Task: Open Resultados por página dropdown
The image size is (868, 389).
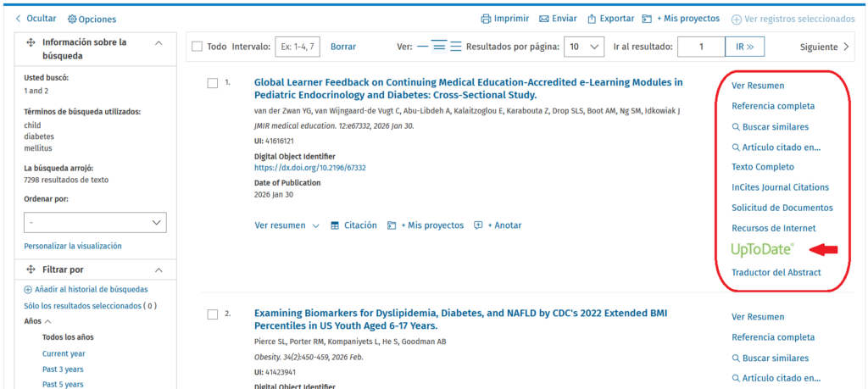Action: [584, 47]
